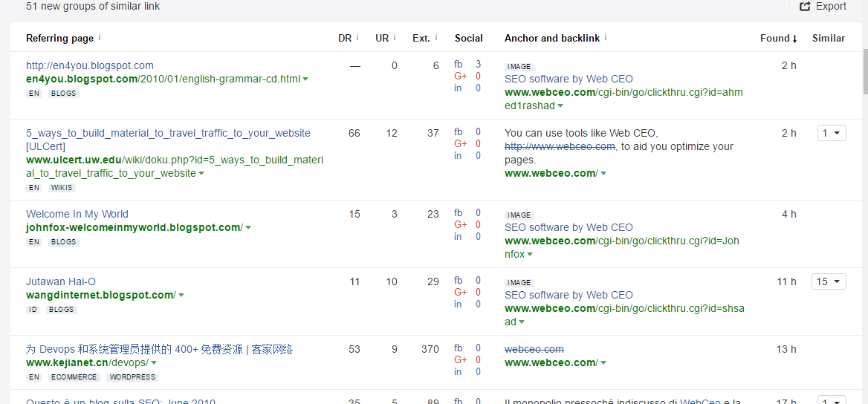Expand dropdown arrow after wangdinternet.blogspot.com URL
This screenshot has width=868, height=404.
click(181, 296)
